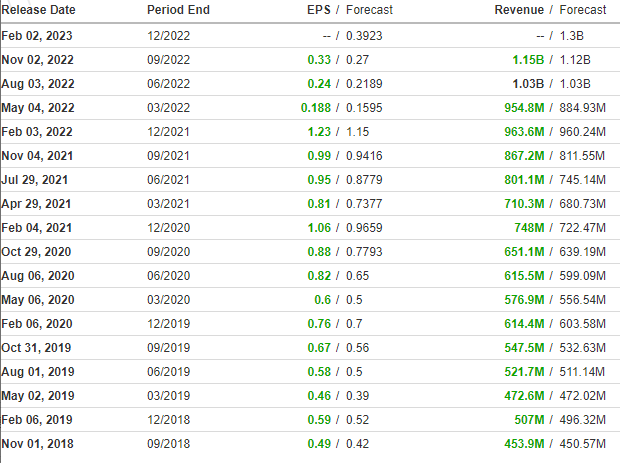
Task: Click the green EPS value 0.24
Action: pos(319,84)
